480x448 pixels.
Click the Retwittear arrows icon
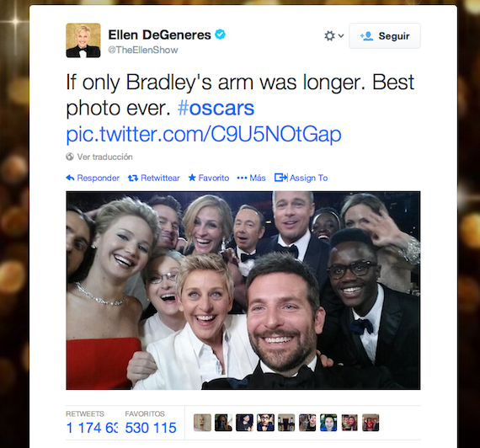[133, 178]
